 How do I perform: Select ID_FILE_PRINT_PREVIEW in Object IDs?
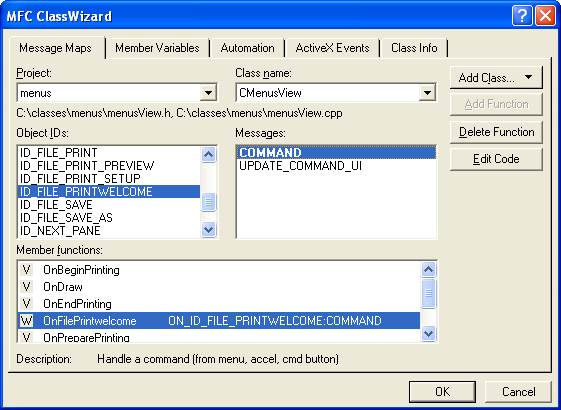click(x=109, y=166)
